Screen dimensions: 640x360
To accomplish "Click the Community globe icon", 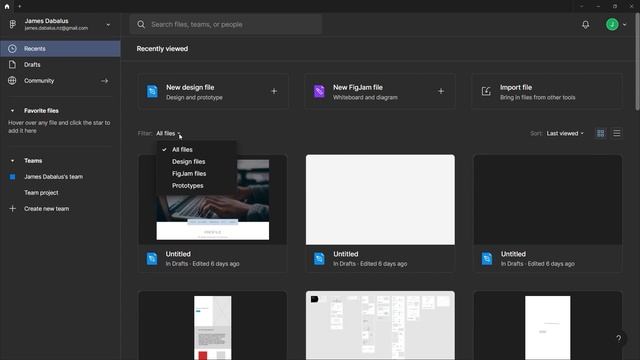I will (x=12, y=81).
